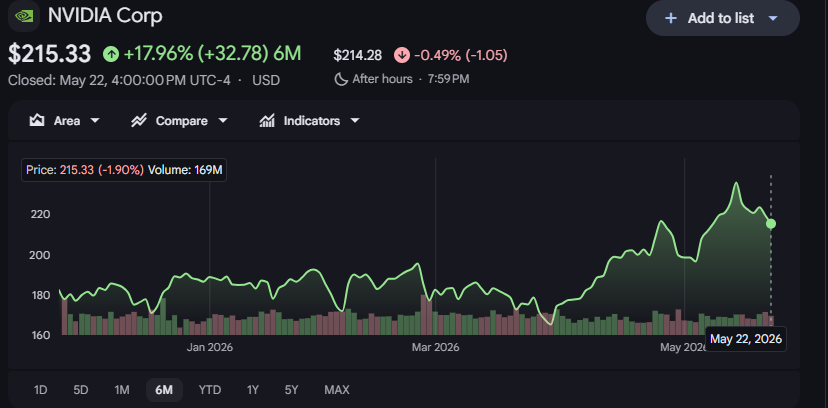Click the green price point marker on chart

(x=771, y=224)
